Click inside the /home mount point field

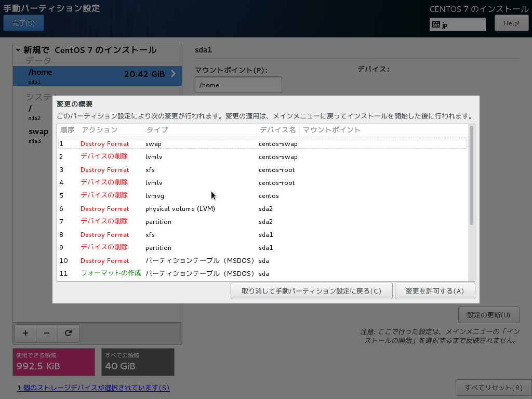pos(238,84)
